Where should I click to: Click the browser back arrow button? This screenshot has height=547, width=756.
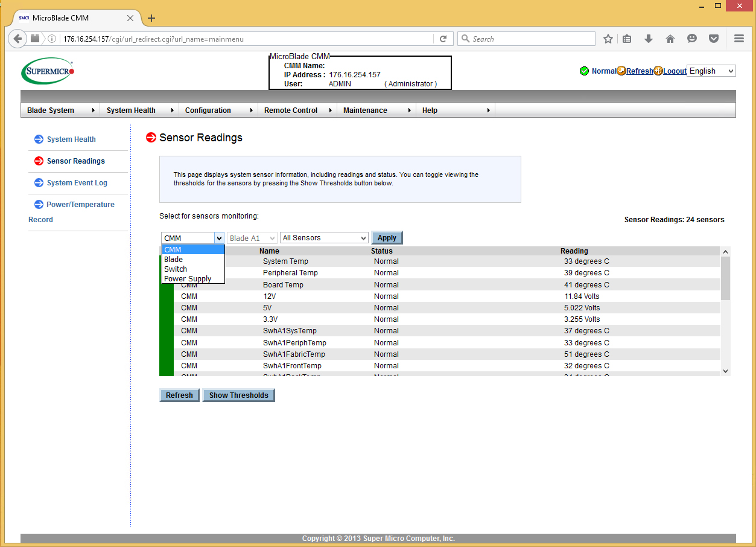click(x=17, y=39)
